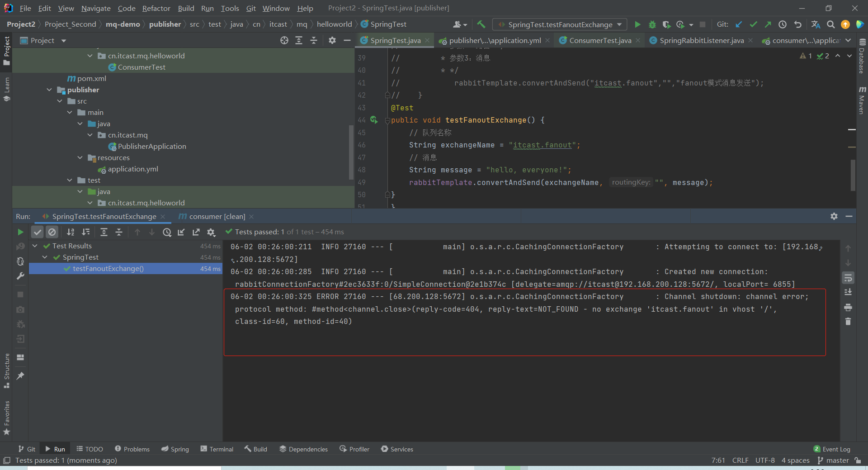Open Maven side panel
Viewport: 868px width, 470px height.
point(862,100)
